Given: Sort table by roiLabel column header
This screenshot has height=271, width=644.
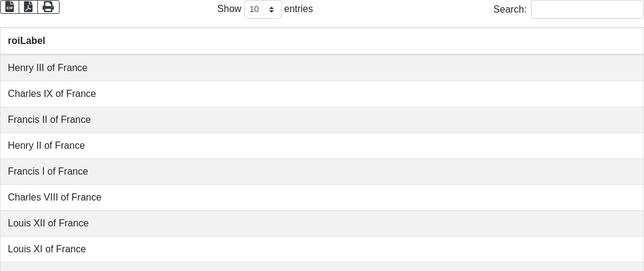Looking at the screenshot, I should pos(26,41).
